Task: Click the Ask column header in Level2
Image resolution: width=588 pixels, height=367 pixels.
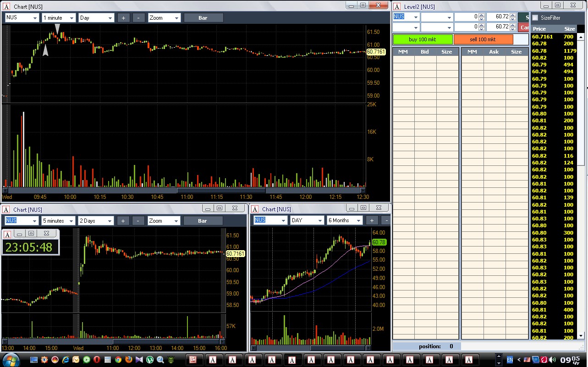Action: point(494,52)
